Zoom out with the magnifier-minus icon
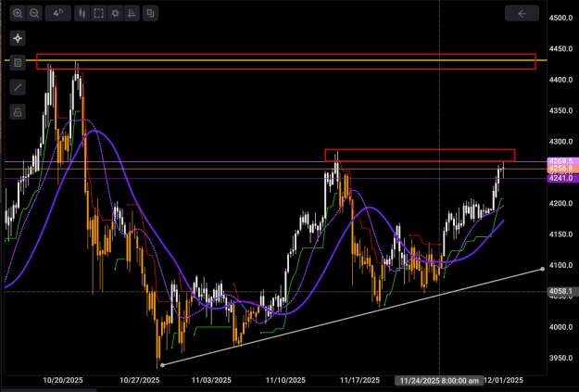Screen dimensions: 579x392 34,13
